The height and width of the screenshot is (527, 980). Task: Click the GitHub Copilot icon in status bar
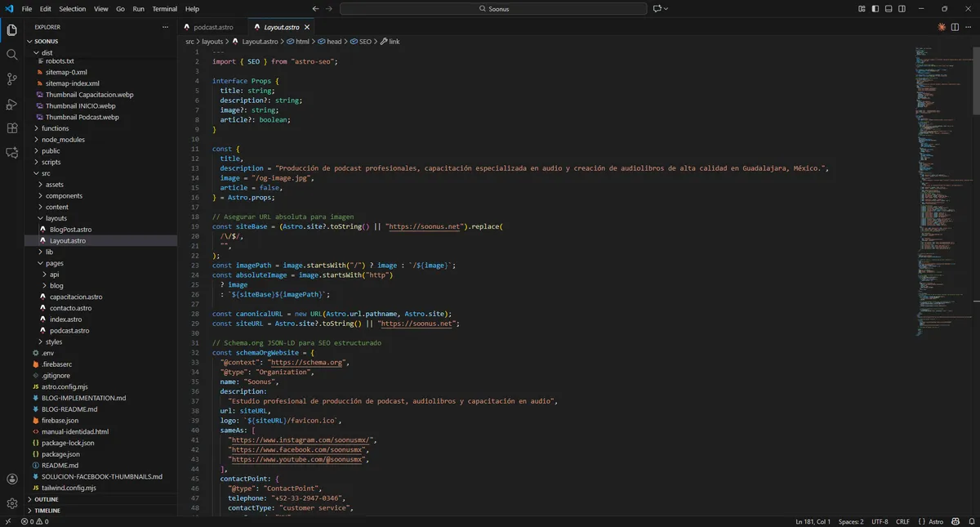click(x=955, y=520)
